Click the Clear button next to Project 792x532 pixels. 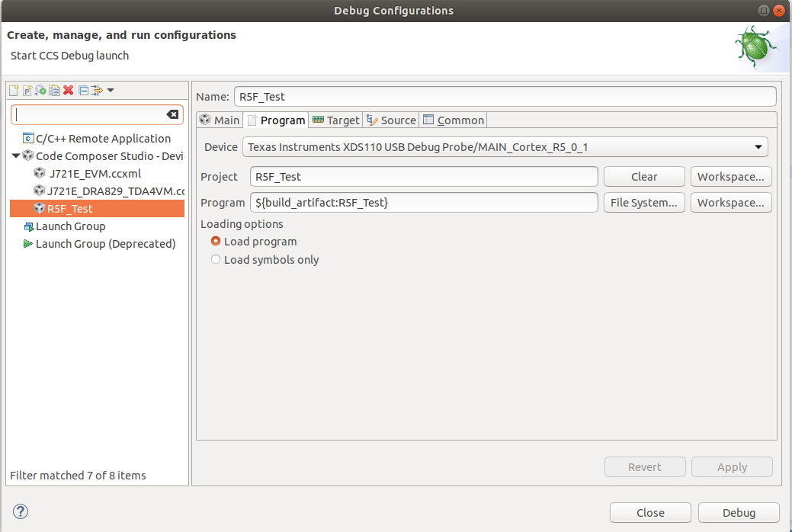644,177
